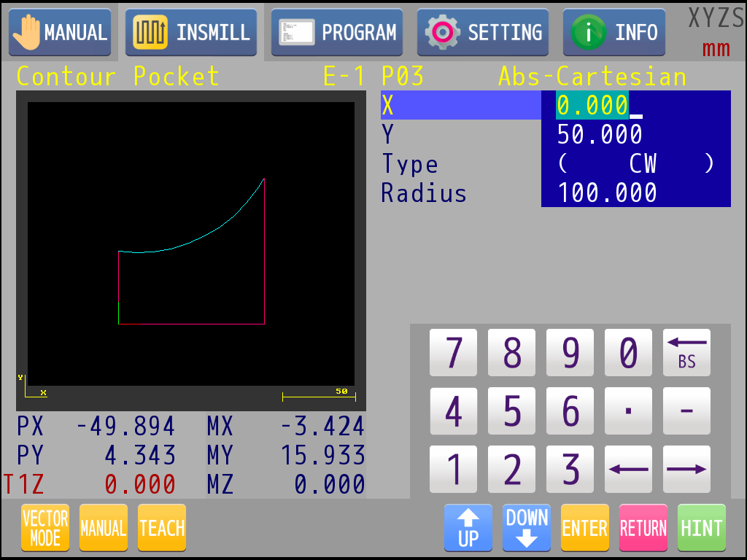Open the INSMILL tab
Image resolution: width=747 pixels, height=560 pixels.
191,33
